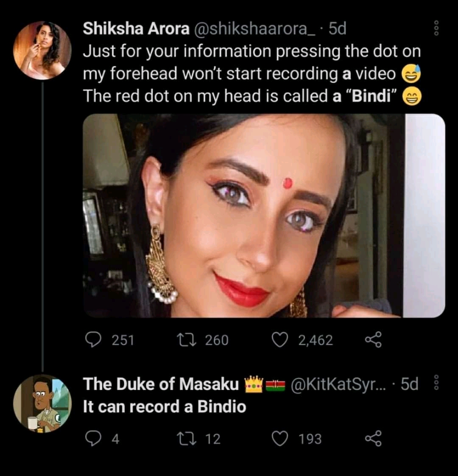The image size is (458, 476).
Task: Open the Shiksha Arora display name
Action: 136,28
